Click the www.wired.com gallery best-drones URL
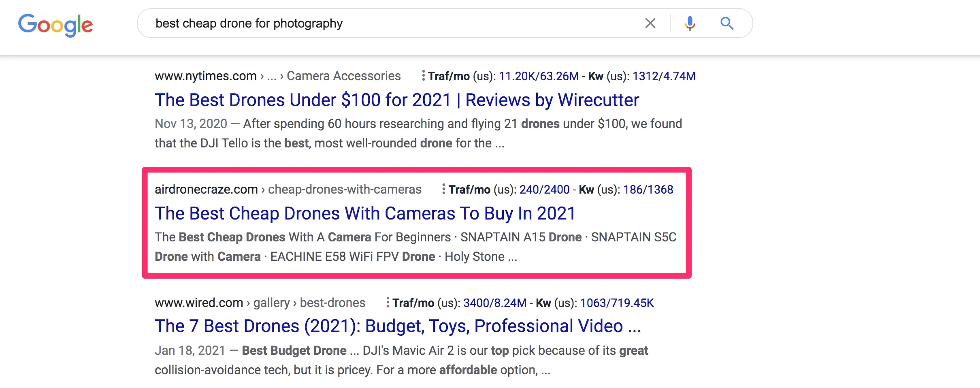The height and width of the screenshot is (388, 980). tap(260, 303)
